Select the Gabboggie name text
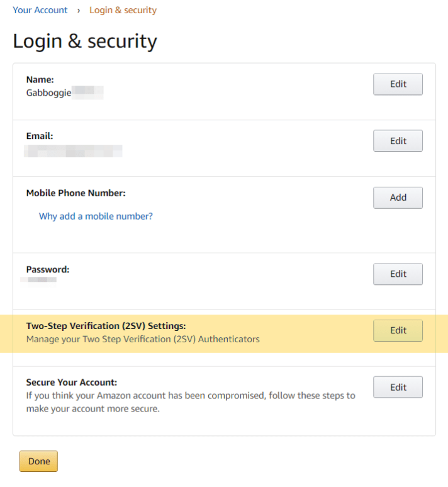The width and height of the screenshot is (448, 487). pyautogui.click(x=49, y=93)
